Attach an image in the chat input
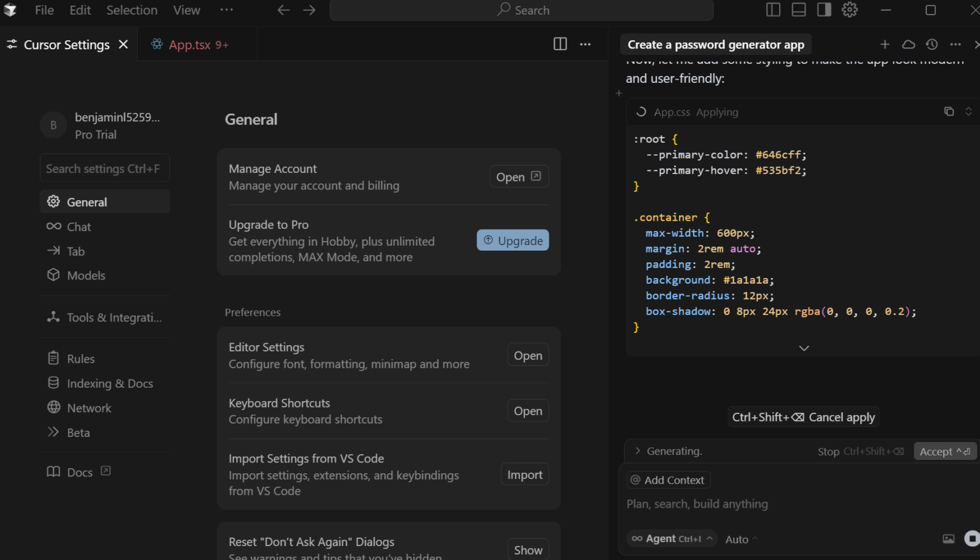Viewport: 980px width, 560px height. (948, 539)
